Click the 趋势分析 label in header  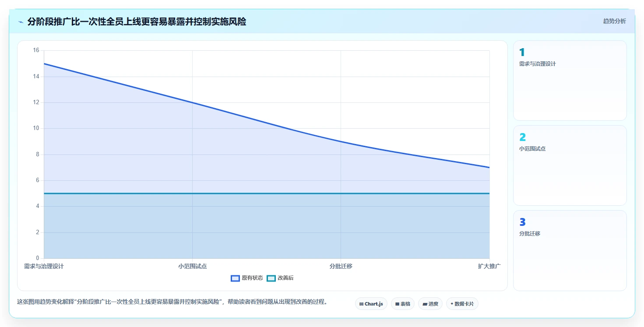pyautogui.click(x=614, y=21)
